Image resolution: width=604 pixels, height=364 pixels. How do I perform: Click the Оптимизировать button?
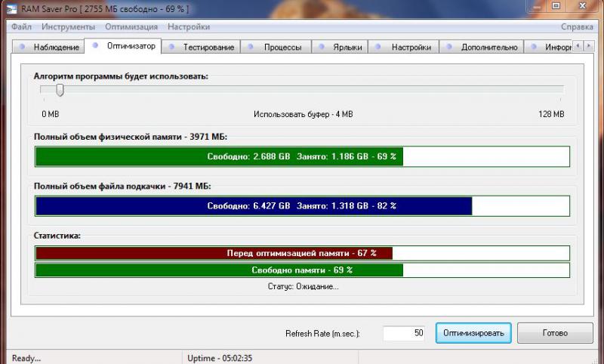(473, 333)
